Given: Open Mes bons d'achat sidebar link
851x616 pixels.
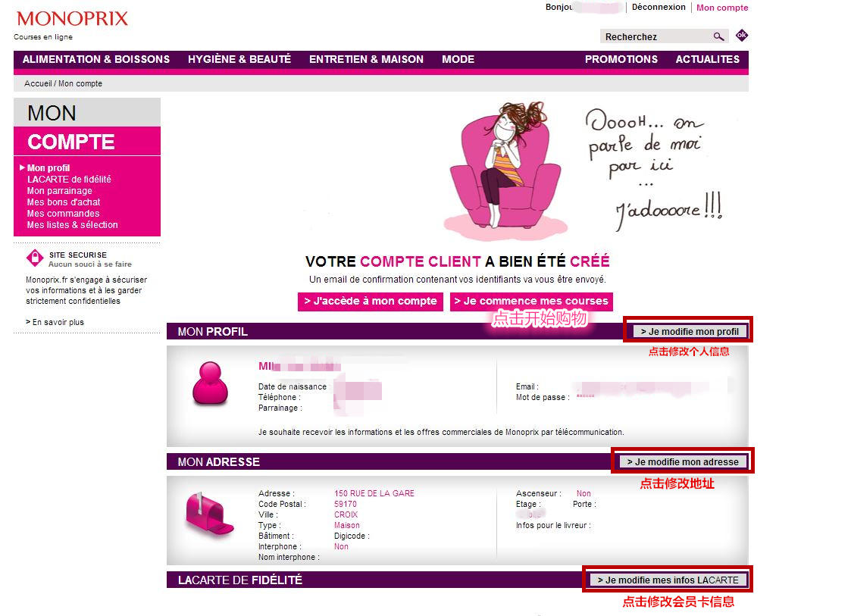Looking at the screenshot, I should pos(64,202).
